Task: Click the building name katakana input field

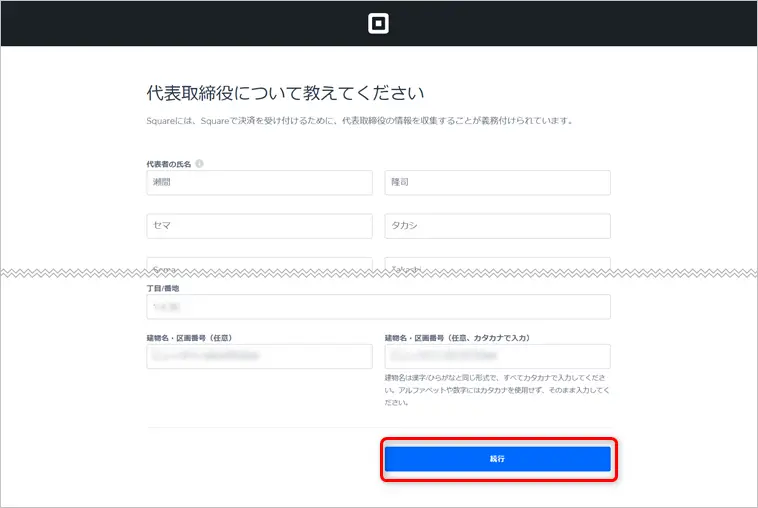Action: pos(497,356)
